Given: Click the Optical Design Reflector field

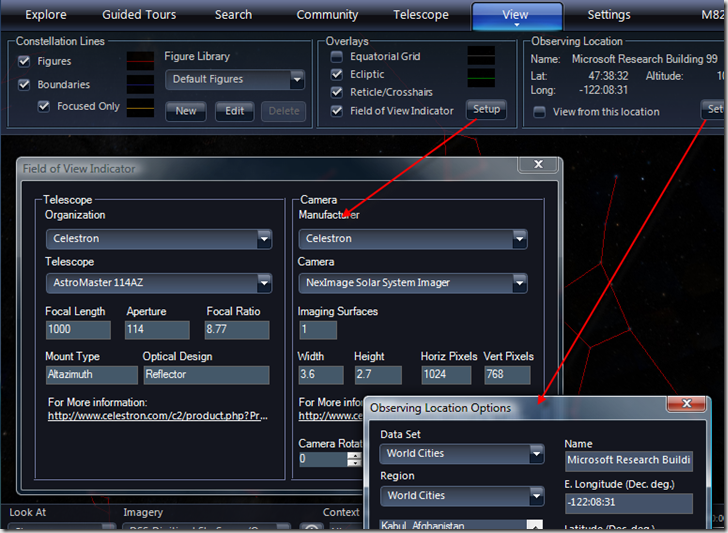Looking at the screenshot, I should (x=206, y=375).
